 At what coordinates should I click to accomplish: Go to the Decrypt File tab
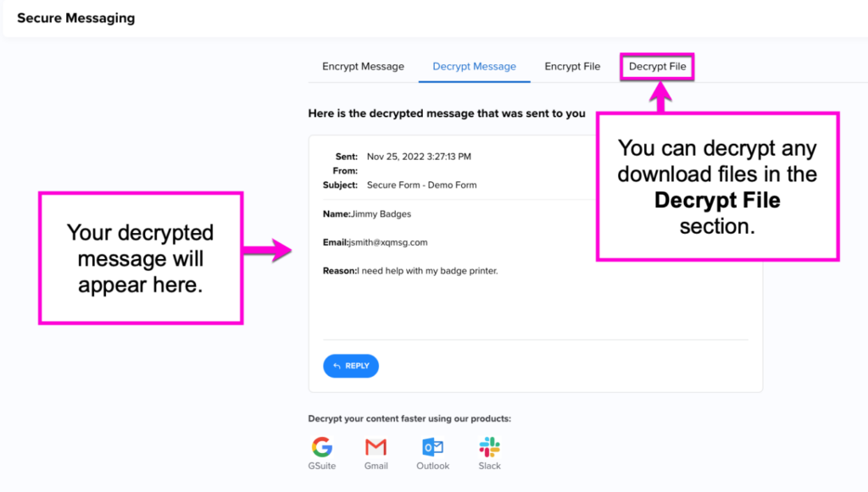[x=657, y=66]
